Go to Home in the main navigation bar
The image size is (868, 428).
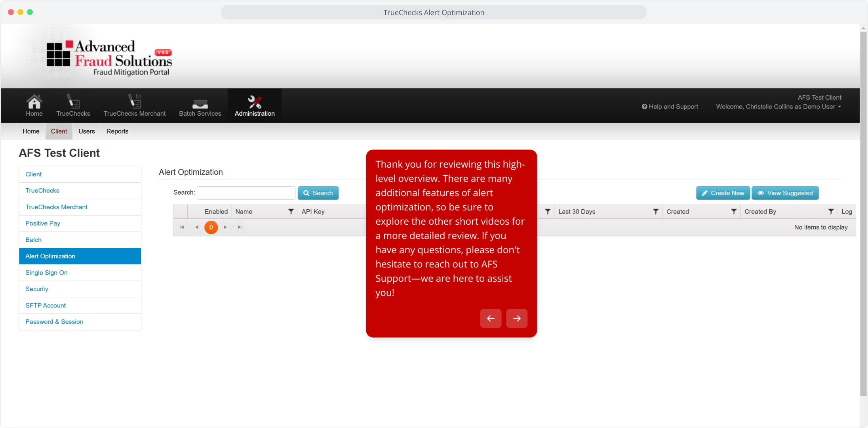(x=34, y=105)
